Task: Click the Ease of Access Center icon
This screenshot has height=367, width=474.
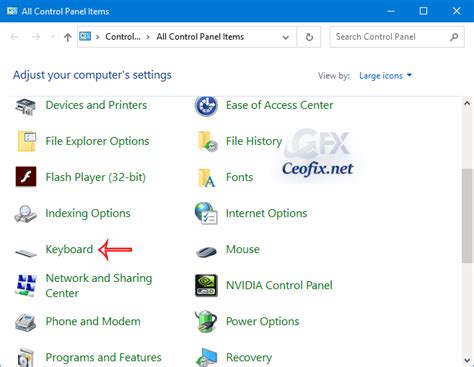Action: coord(206,106)
